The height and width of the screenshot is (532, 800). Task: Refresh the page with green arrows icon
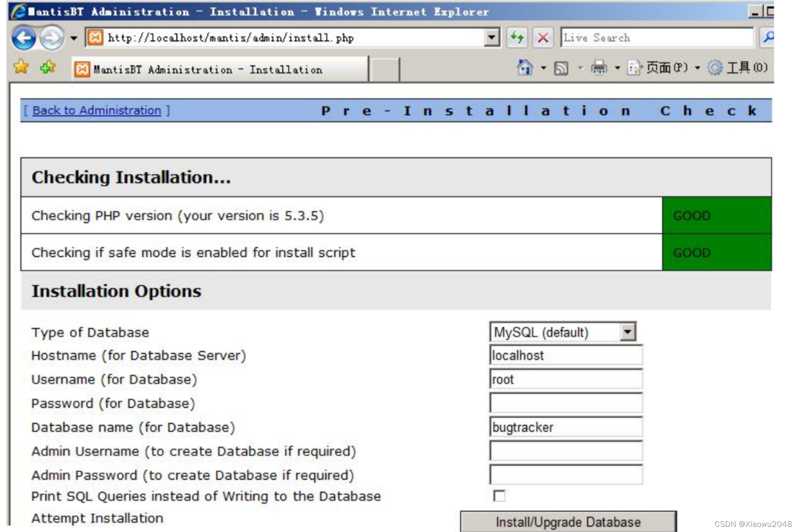[517, 37]
